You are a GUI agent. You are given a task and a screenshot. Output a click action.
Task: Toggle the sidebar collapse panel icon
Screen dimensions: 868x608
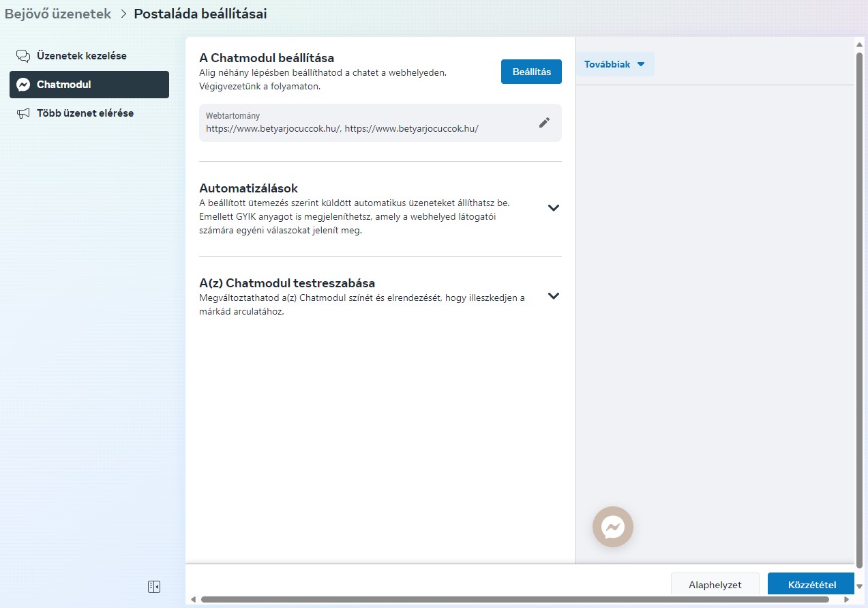154,587
